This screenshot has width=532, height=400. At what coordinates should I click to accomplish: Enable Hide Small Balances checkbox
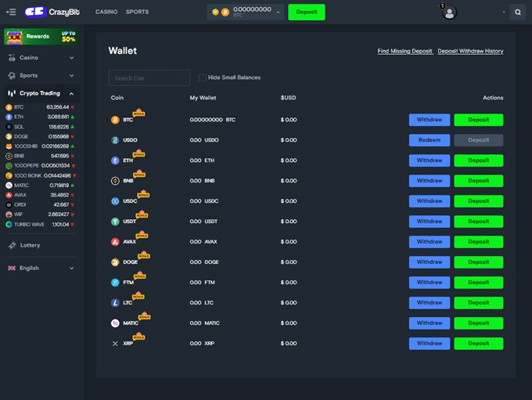point(203,77)
